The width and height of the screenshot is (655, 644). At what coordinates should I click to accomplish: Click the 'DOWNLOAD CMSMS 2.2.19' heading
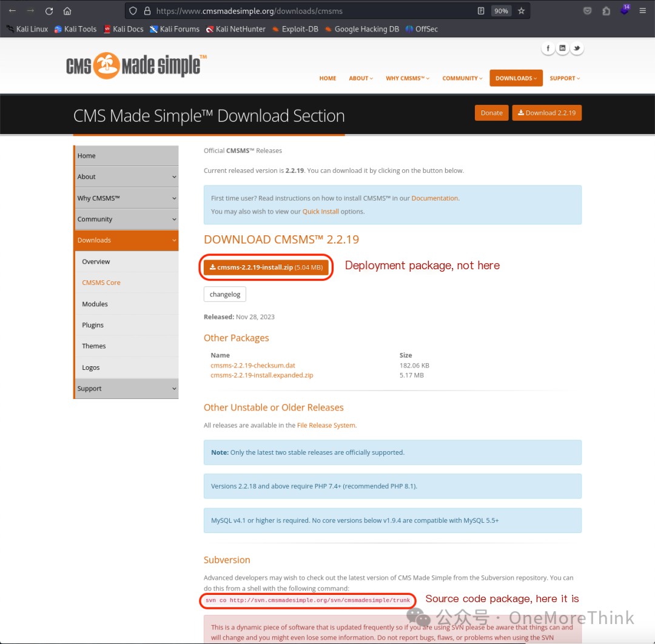[281, 240]
